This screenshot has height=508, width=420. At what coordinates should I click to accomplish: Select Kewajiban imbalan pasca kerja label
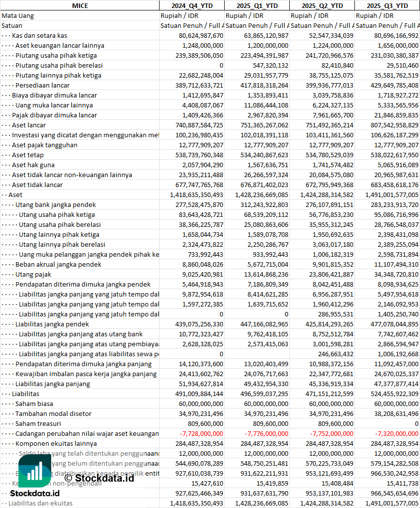click(x=86, y=374)
